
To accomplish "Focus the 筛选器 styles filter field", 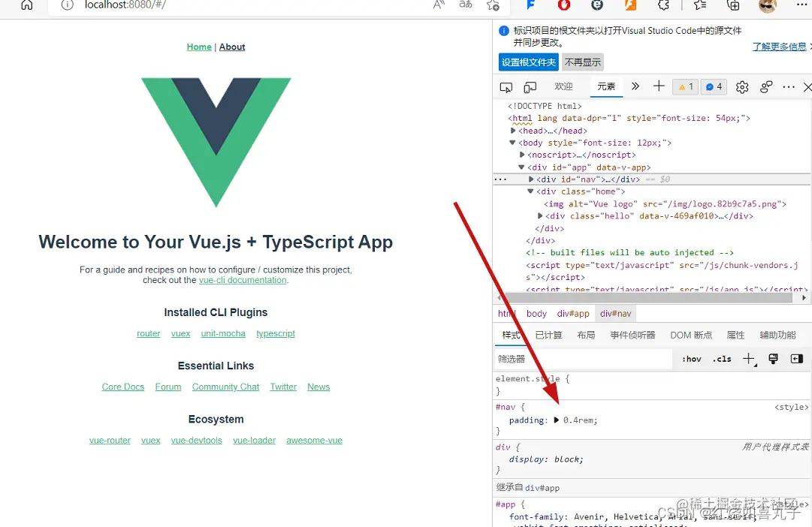I will [584, 359].
